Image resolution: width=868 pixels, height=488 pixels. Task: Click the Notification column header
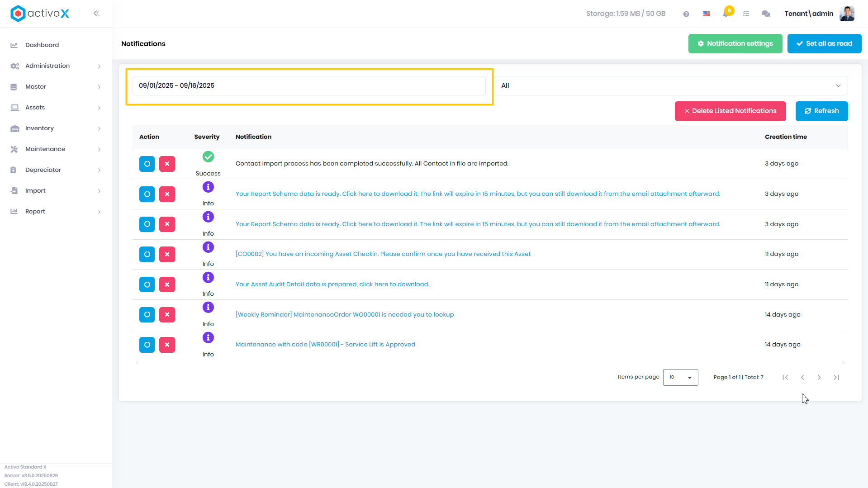tap(253, 137)
